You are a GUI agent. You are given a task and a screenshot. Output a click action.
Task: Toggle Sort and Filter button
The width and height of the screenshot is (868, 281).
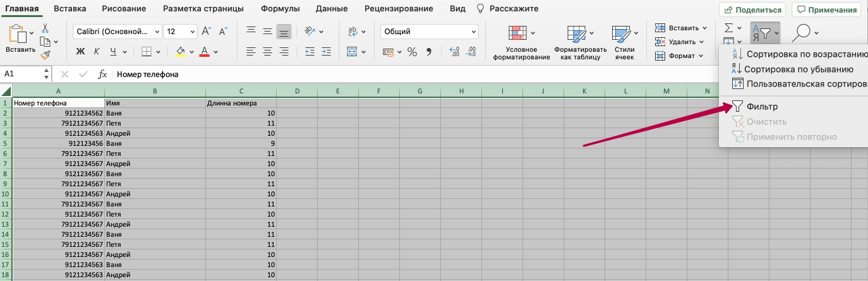[x=765, y=33]
